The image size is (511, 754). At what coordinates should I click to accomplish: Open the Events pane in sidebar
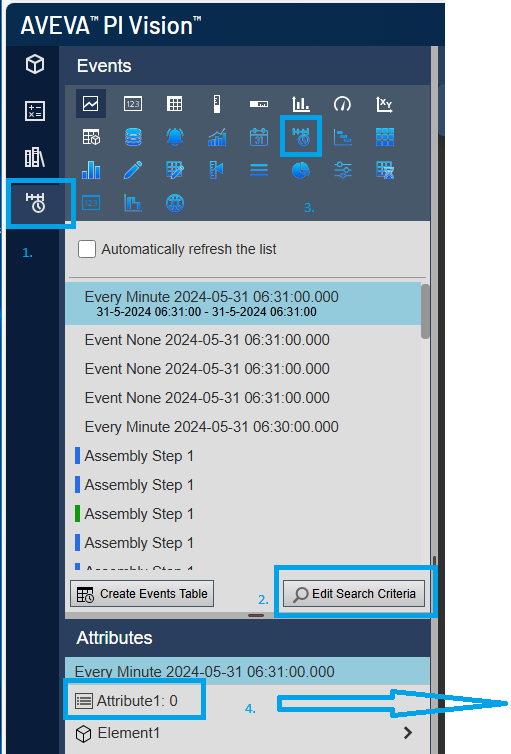click(x=35, y=202)
